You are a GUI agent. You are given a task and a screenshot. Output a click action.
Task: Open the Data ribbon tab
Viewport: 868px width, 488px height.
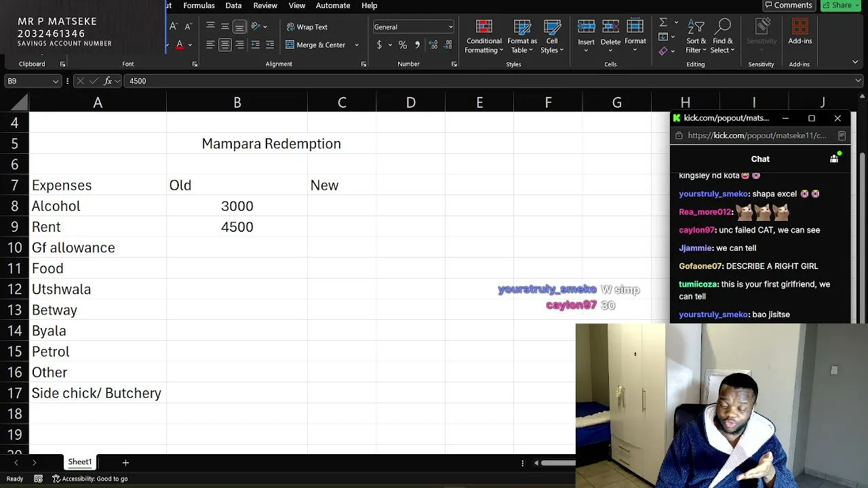pyautogui.click(x=233, y=5)
